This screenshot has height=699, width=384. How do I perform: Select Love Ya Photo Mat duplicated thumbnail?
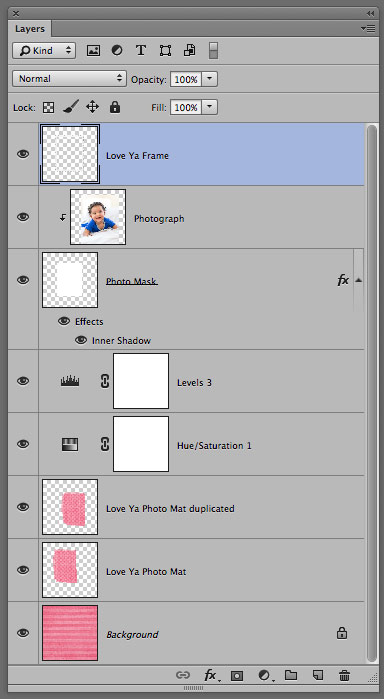70,507
